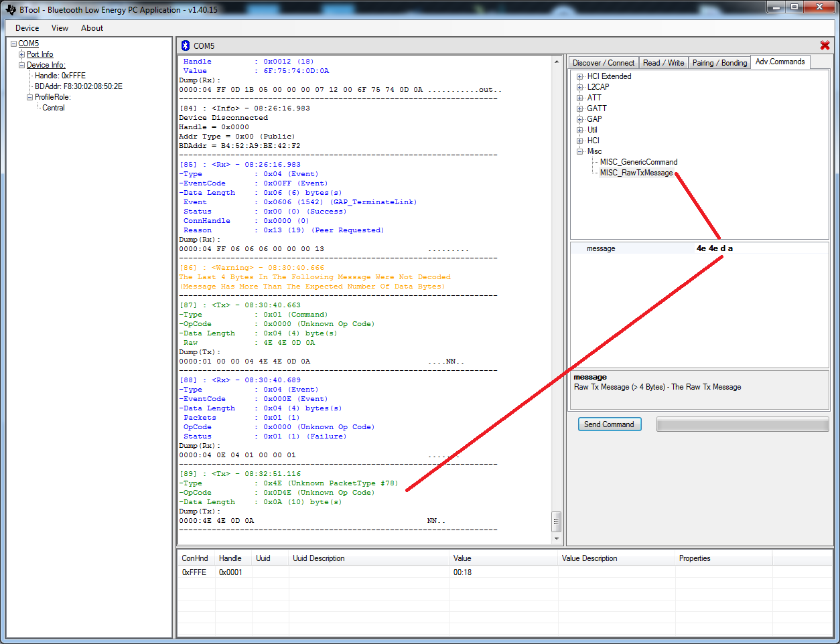
Task: Select the Adv.Commands tab
Action: tap(780, 62)
